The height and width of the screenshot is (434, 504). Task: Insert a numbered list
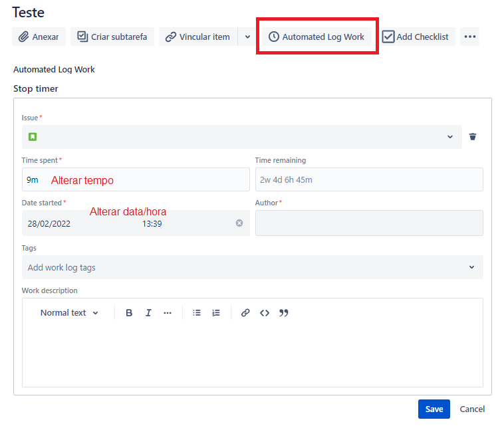pos(216,313)
